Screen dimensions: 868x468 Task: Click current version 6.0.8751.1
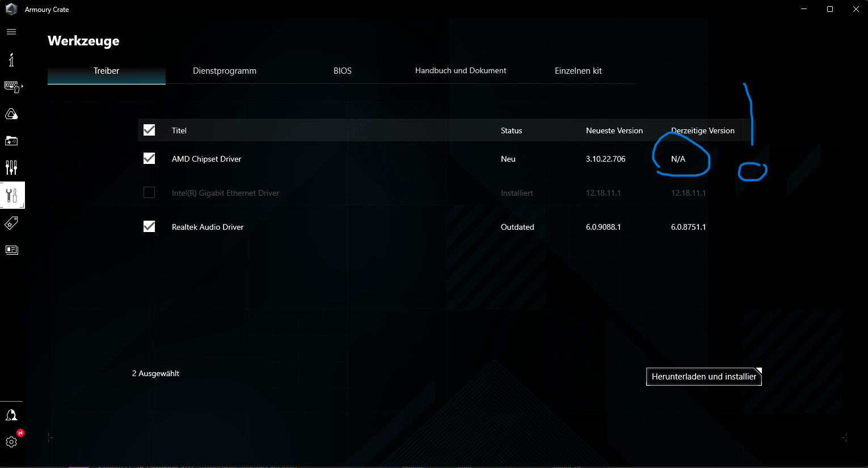point(688,227)
